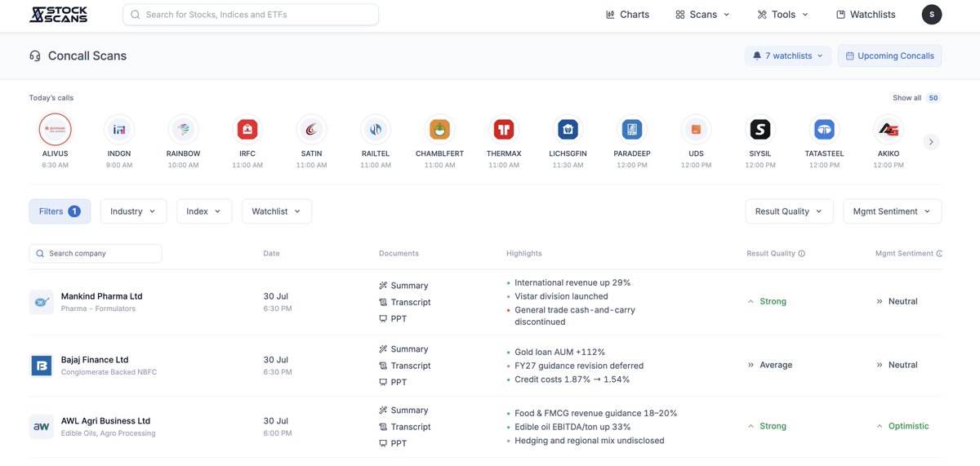Screen dimensions: 980x466
Task: Open the SATIN concall icon
Action: click(311, 129)
